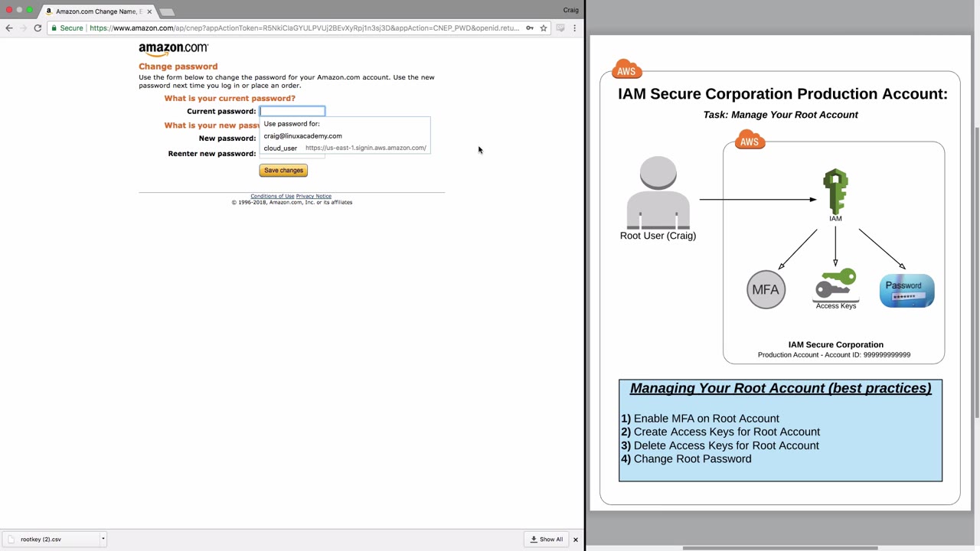Open saved passwords key icon in the address bar

pyautogui.click(x=529, y=28)
